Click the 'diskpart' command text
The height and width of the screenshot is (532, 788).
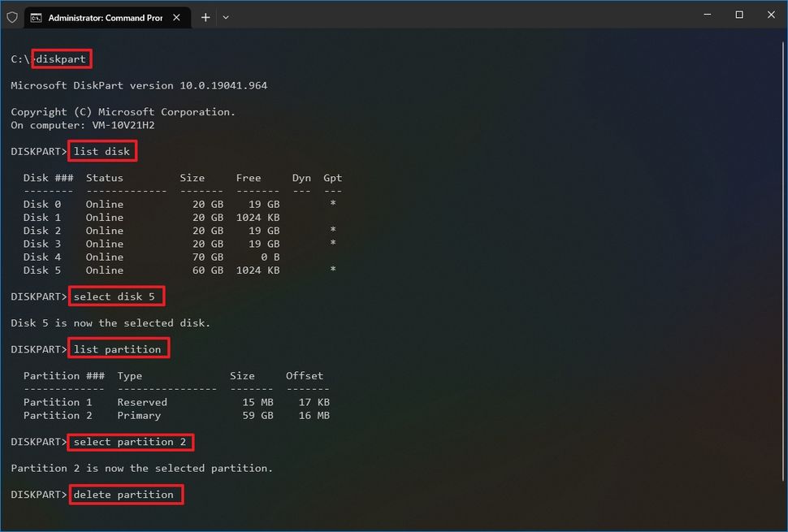click(x=61, y=59)
